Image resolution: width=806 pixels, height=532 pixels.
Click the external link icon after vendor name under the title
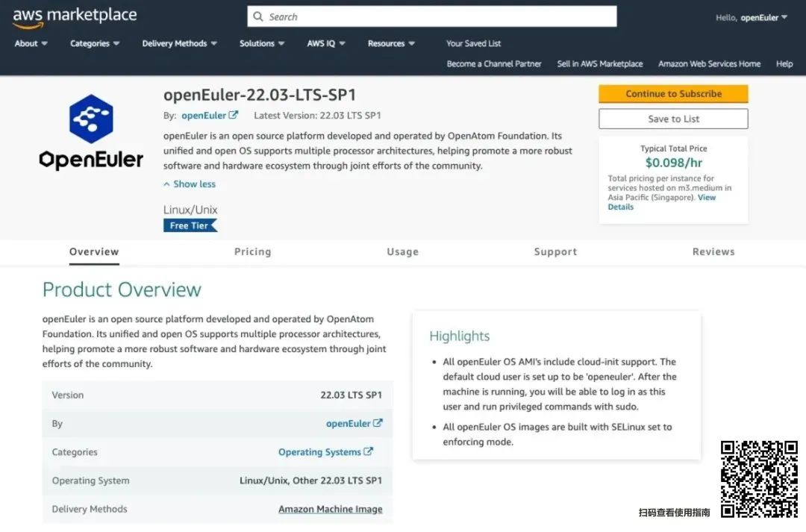(234, 115)
